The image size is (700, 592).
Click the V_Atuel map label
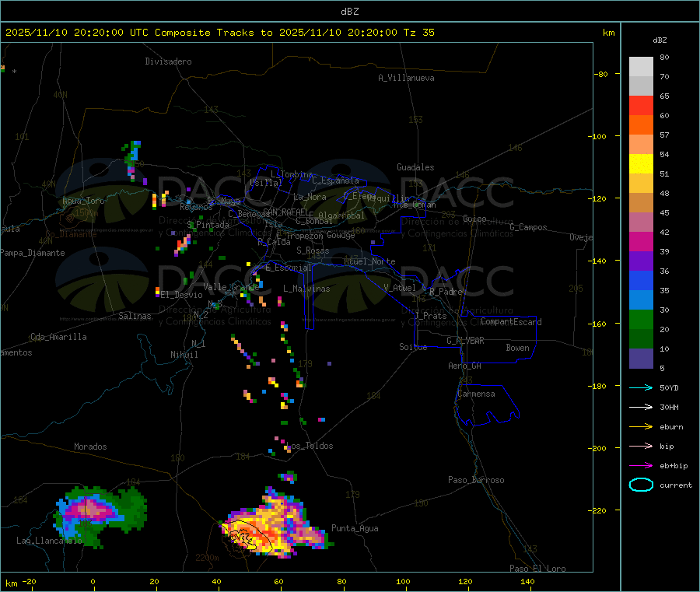click(x=400, y=288)
